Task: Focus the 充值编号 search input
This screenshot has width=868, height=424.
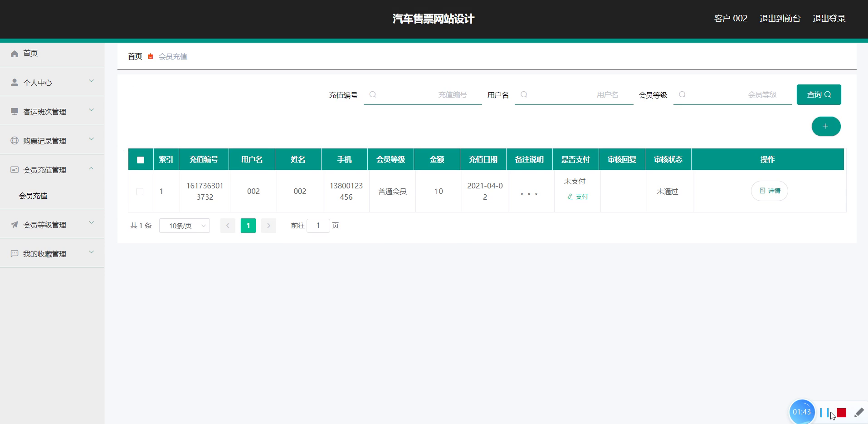Action: point(423,94)
